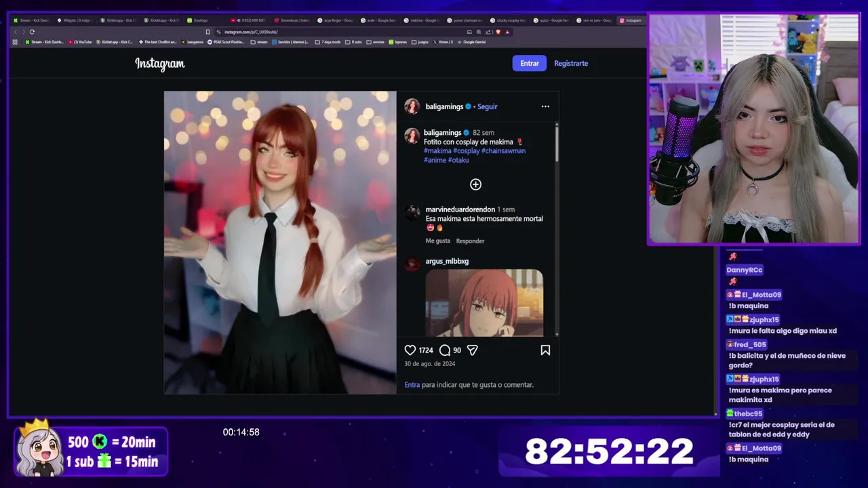Switch to the makima Google Search tab
The width and height of the screenshot is (868, 488).
(422, 20)
